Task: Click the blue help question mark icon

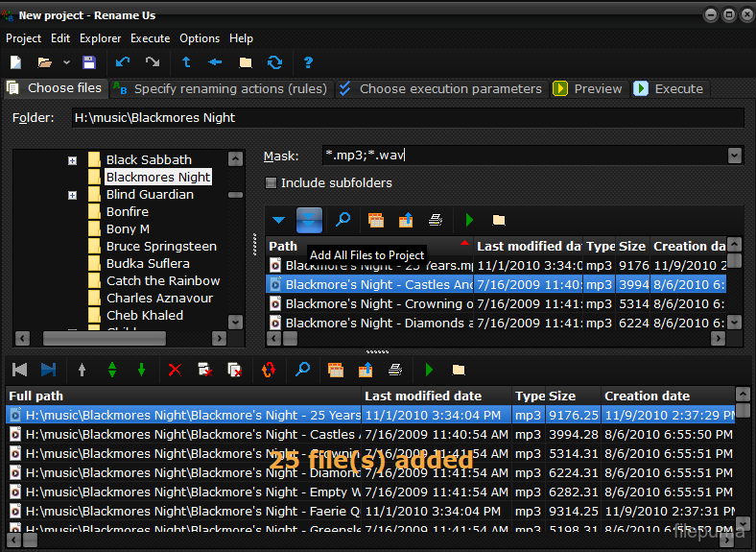Action: [308, 62]
